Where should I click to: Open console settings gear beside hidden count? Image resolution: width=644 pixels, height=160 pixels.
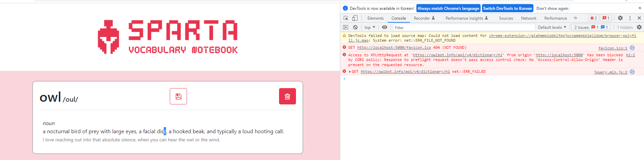pyautogui.click(x=639, y=27)
